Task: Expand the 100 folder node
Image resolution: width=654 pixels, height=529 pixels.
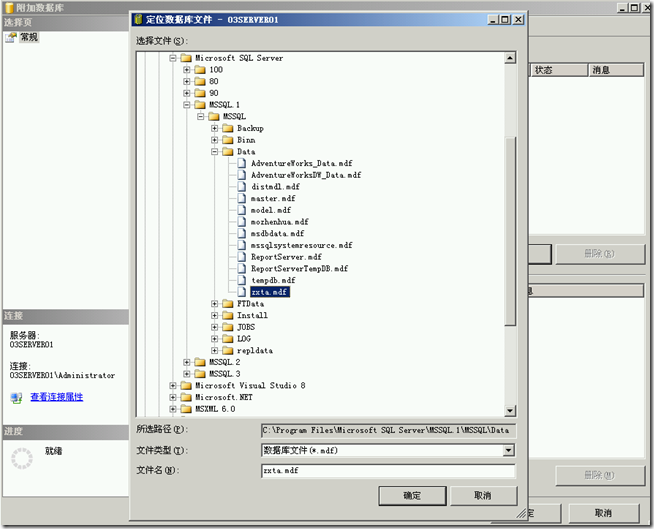Action: tap(186, 70)
